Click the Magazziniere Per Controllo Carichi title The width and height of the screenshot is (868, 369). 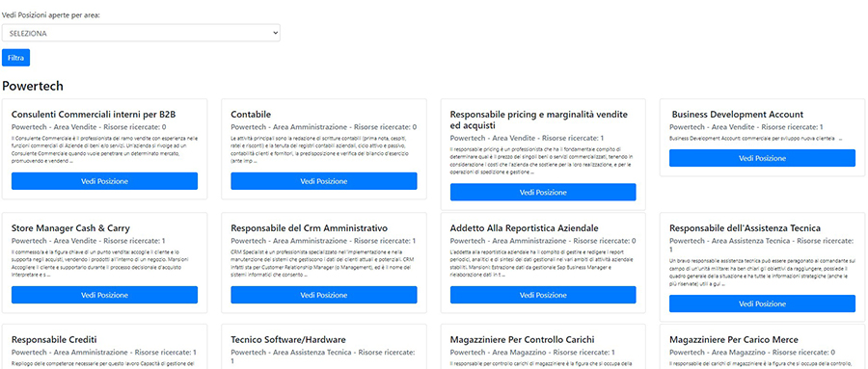point(523,340)
